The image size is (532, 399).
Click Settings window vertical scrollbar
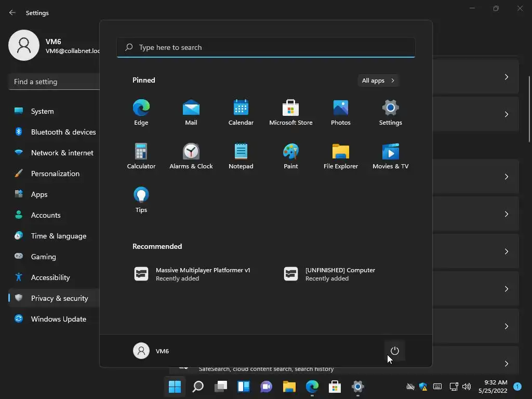[529, 109]
